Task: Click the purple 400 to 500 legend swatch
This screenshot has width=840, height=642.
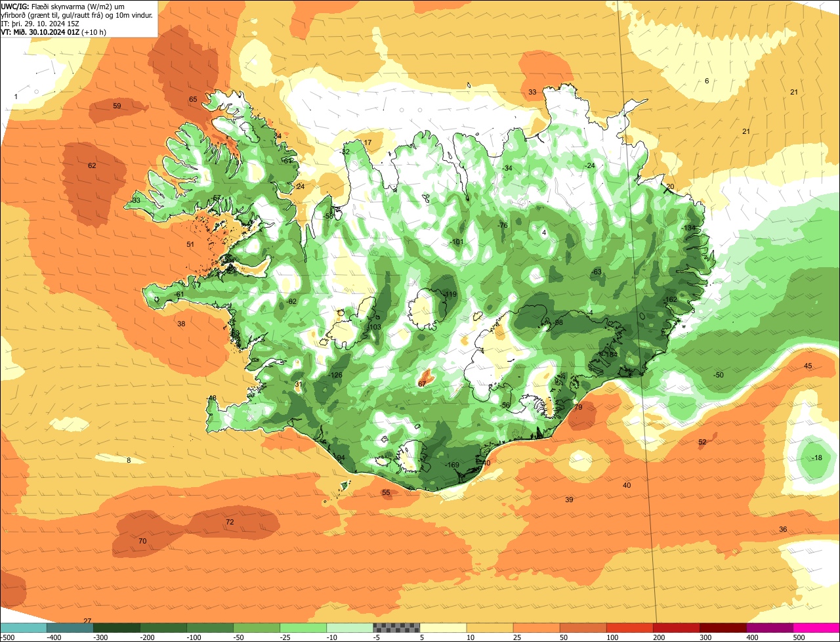Action: (x=769, y=628)
